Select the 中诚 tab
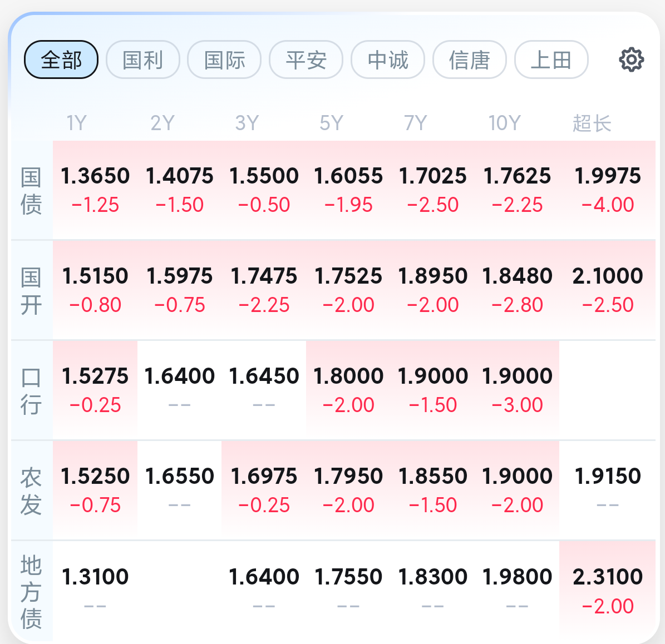 [388, 60]
